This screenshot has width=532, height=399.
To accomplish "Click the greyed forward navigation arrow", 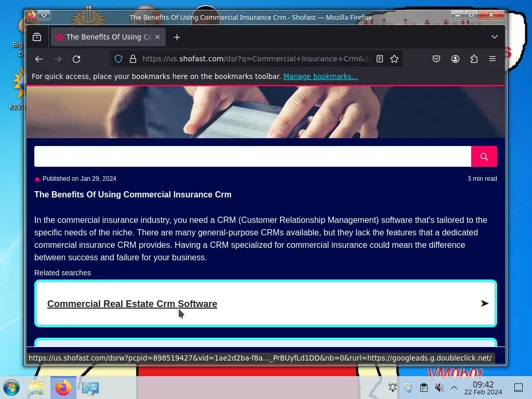I will pos(58,59).
